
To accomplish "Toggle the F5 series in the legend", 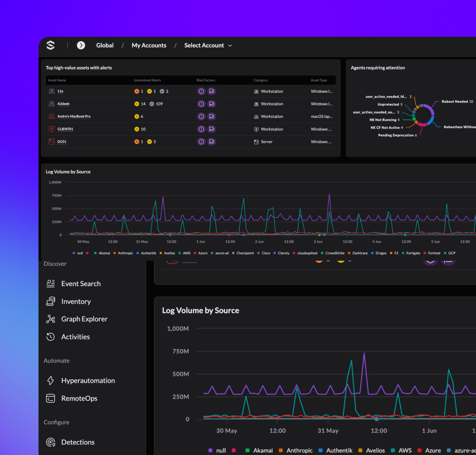I will [394, 253].
